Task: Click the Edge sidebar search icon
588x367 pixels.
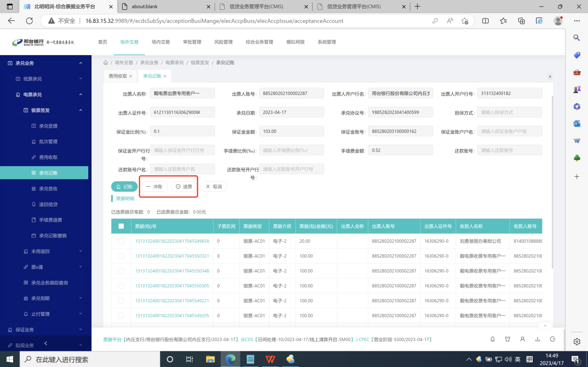Action: 577,38
